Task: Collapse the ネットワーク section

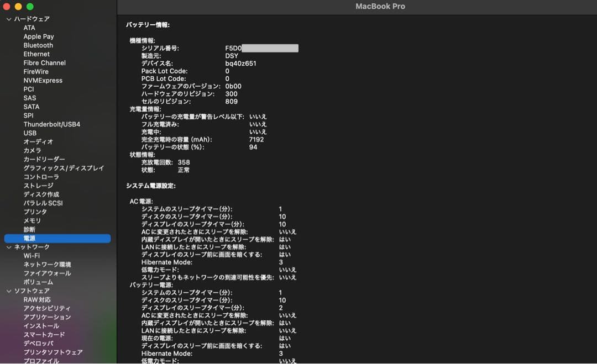Action: click(x=9, y=247)
